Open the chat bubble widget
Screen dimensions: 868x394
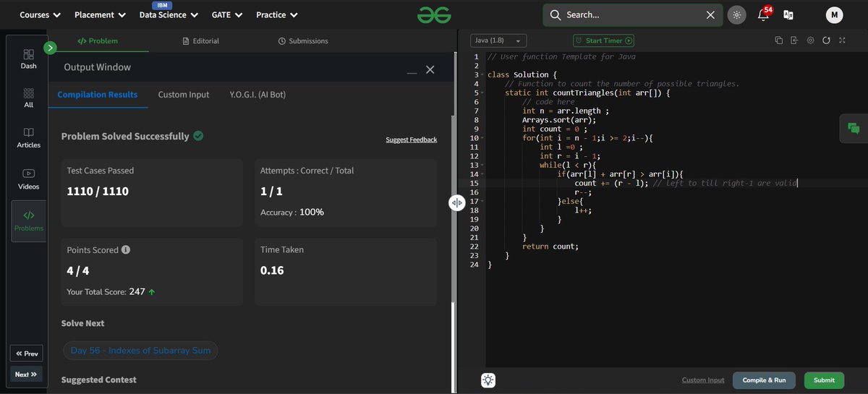pyautogui.click(x=854, y=129)
